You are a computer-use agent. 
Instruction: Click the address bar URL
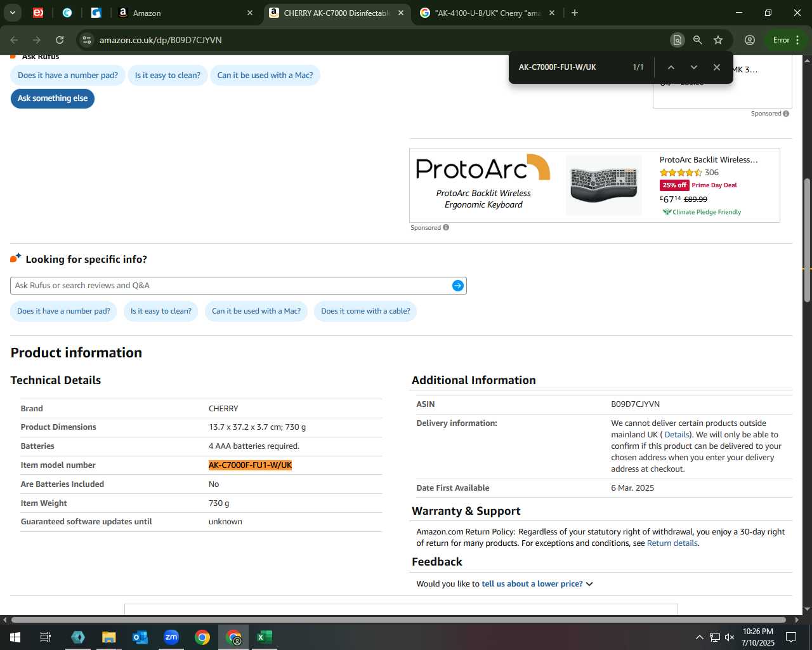(x=160, y=40)
